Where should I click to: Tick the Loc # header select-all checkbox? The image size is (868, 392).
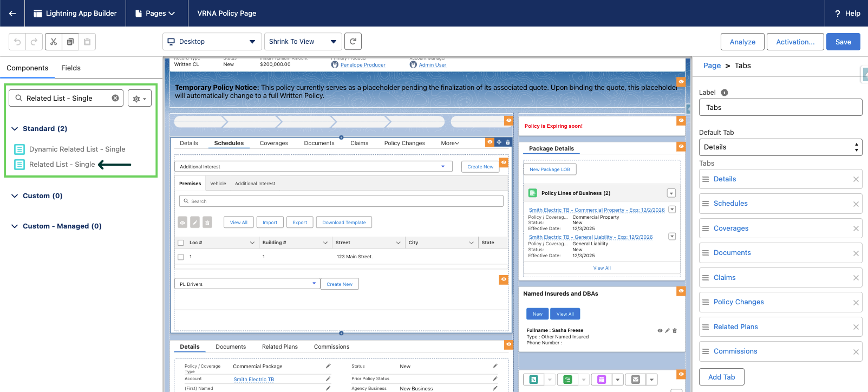[181, 243]
